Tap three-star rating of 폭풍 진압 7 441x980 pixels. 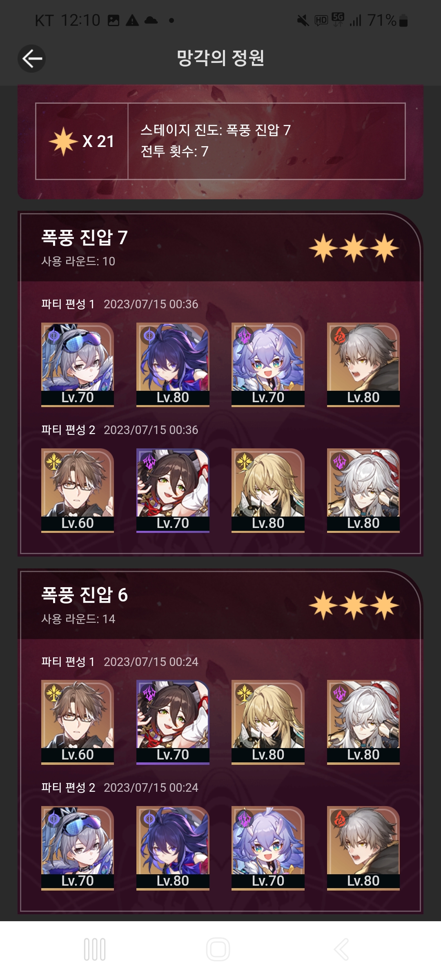pyautogui.click(x=354, y=248)
